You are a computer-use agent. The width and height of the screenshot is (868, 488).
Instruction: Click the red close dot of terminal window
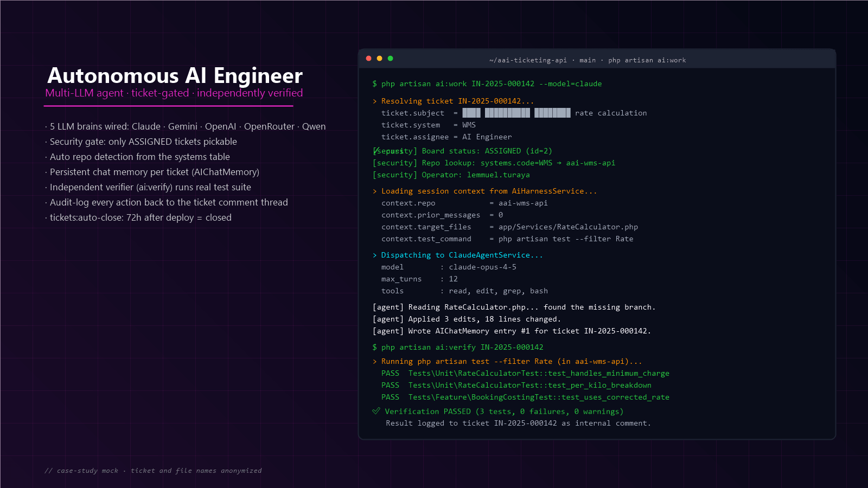369,59
